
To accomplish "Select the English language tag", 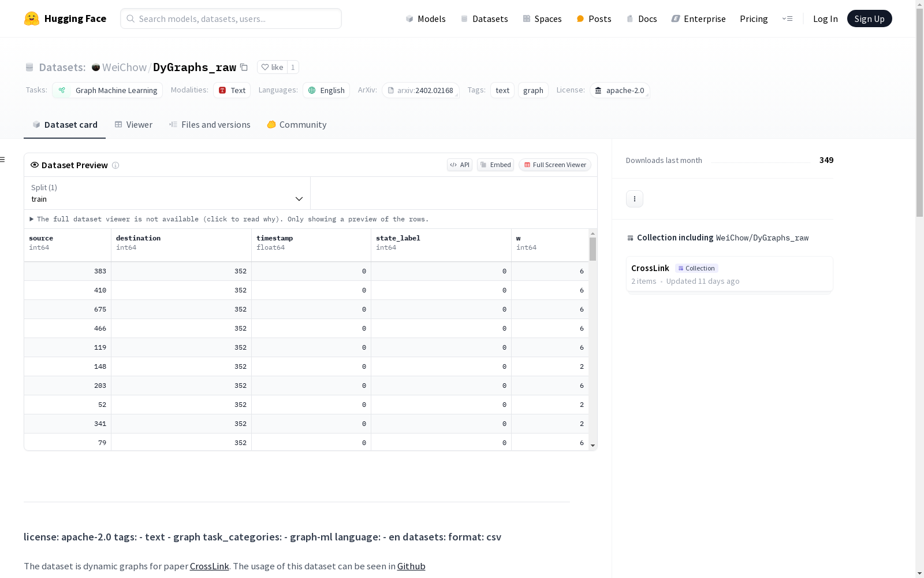I will pyautogui.click(x=326, y=90).
